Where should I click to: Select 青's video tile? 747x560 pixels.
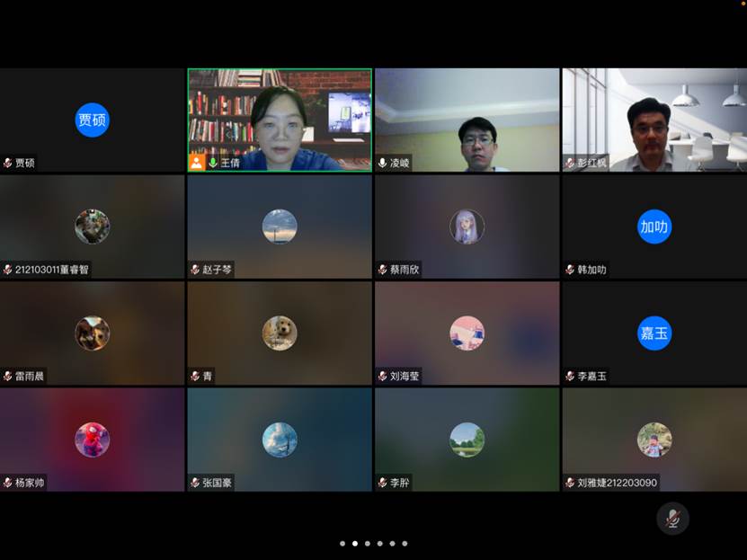coord(280,333)
